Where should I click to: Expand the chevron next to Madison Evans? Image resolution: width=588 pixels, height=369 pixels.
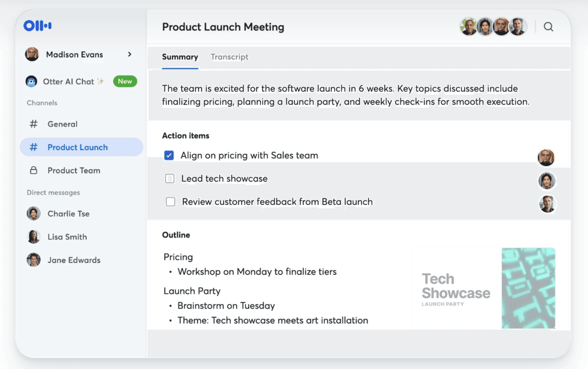tap(130, 54)
